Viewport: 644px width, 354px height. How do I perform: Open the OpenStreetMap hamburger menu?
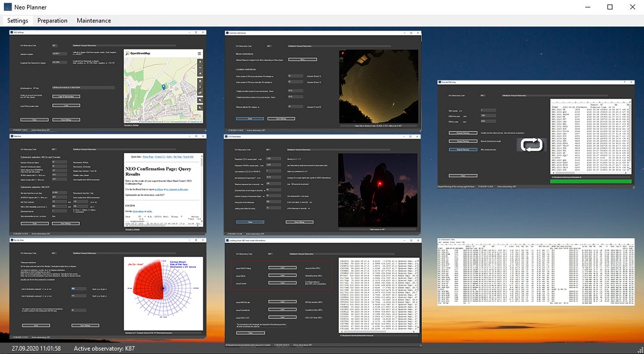point(200,53)
